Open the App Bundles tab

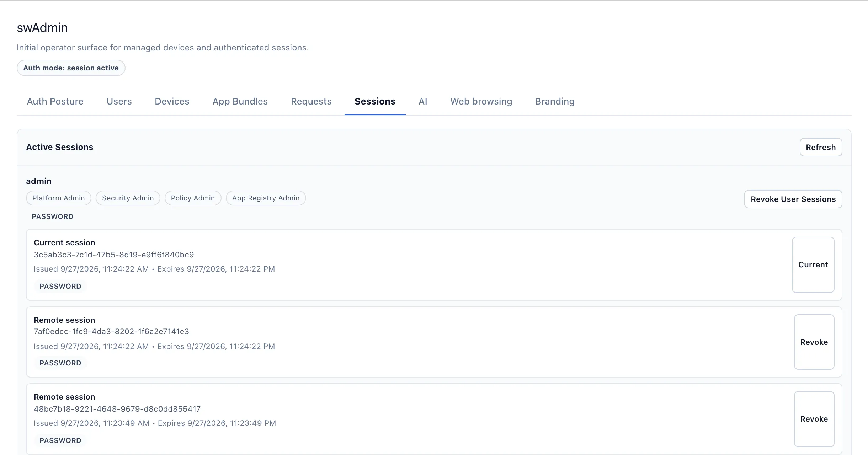click(x=240, y=101)
